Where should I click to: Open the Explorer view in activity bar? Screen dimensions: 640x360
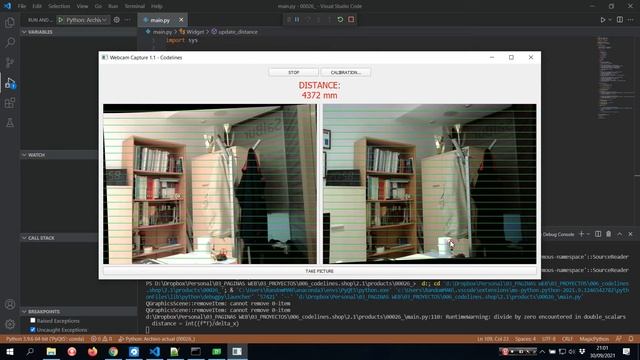10,22
